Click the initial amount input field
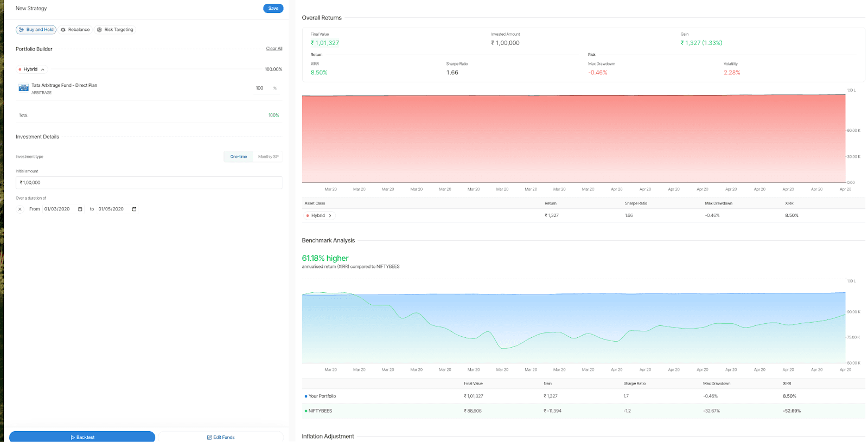This screenshot has width=868, height=442. tap(149, 183)
